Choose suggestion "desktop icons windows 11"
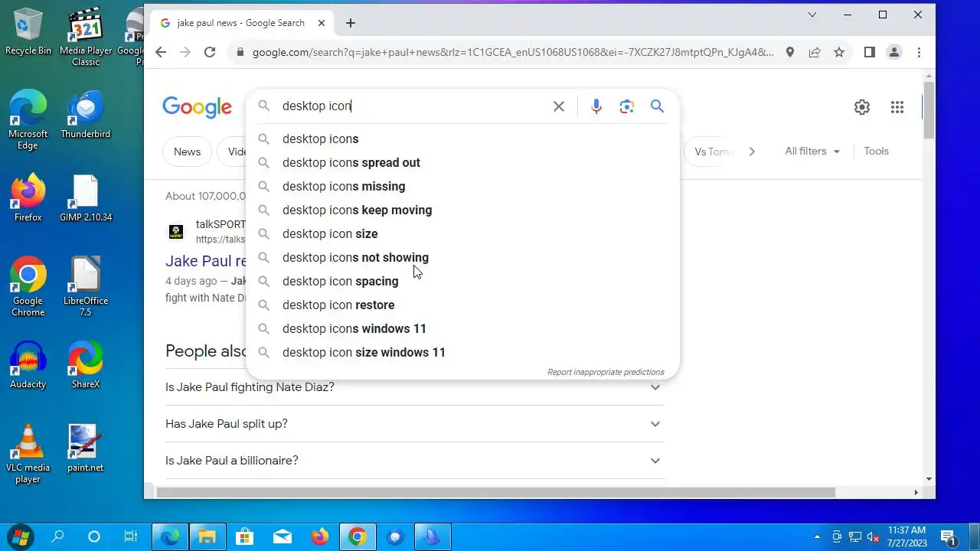This screenshot has width=980, height=551. pos(462,328)
